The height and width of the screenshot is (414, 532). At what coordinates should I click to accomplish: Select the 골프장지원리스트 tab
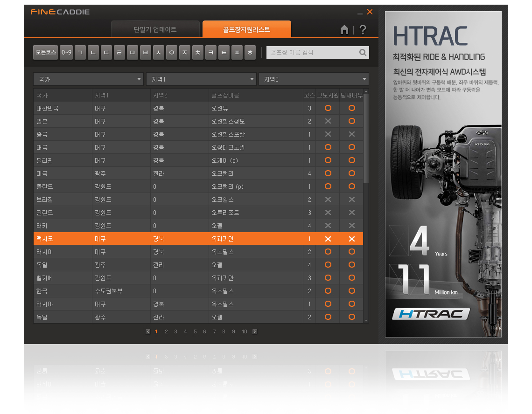(x=247, y=29)
